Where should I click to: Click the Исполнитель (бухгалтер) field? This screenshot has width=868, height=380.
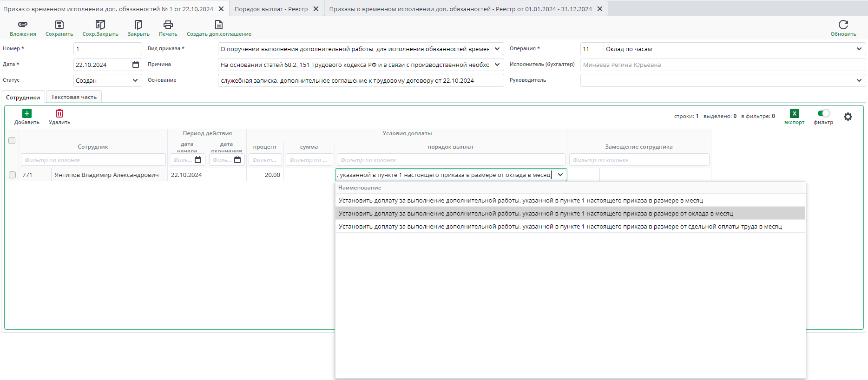(x=723, y=65)
